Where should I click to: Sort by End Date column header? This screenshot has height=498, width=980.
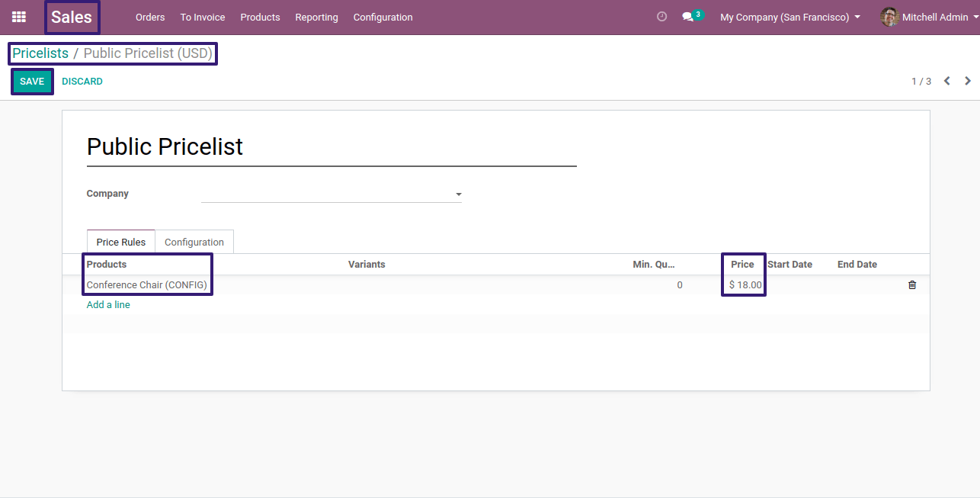(x=857, y=265)
